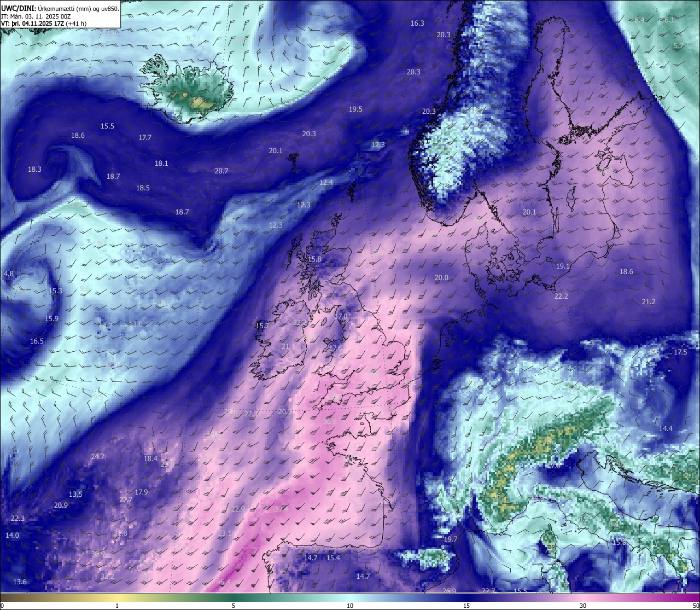
Task: Click the color bar's 50 tick label
Action: point(696,606)
